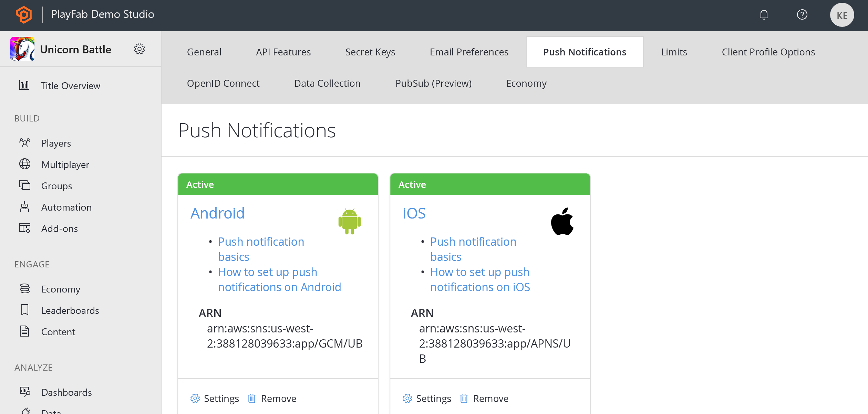Click Push notification basics for Android
This screenshot has width=868, height=414.
(261, 249)
